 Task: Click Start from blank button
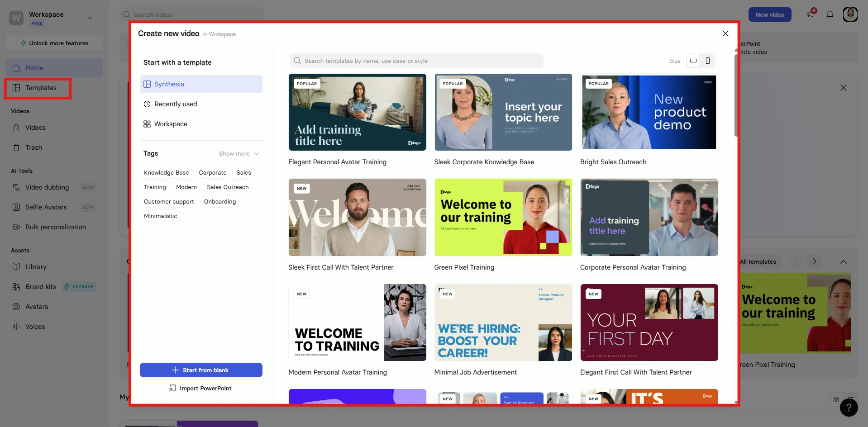tap(201, 370)
